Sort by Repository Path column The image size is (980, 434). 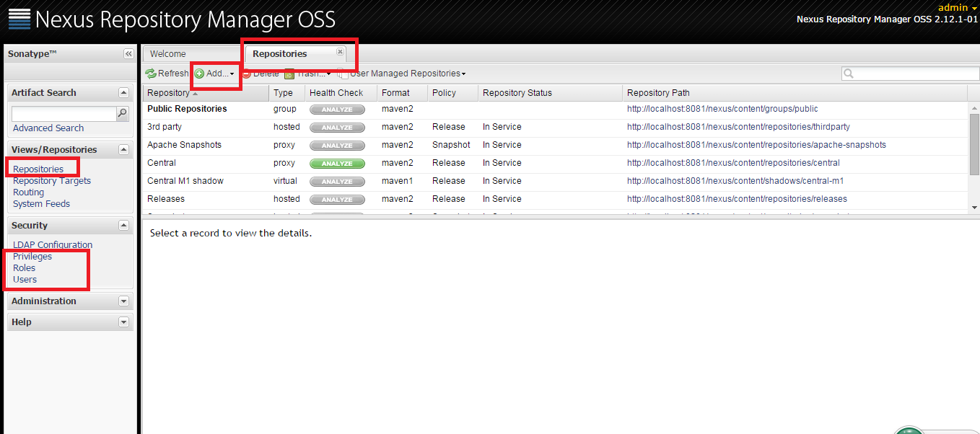794,93
